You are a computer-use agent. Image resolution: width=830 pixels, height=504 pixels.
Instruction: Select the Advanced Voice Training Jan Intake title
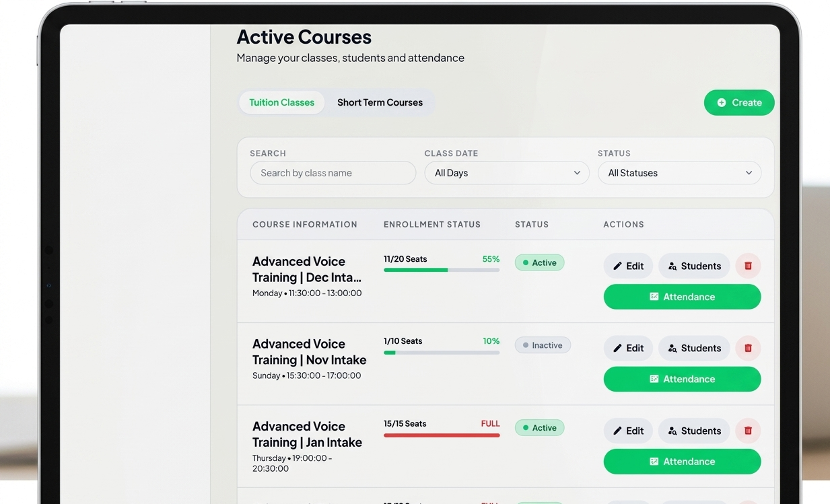307,434
